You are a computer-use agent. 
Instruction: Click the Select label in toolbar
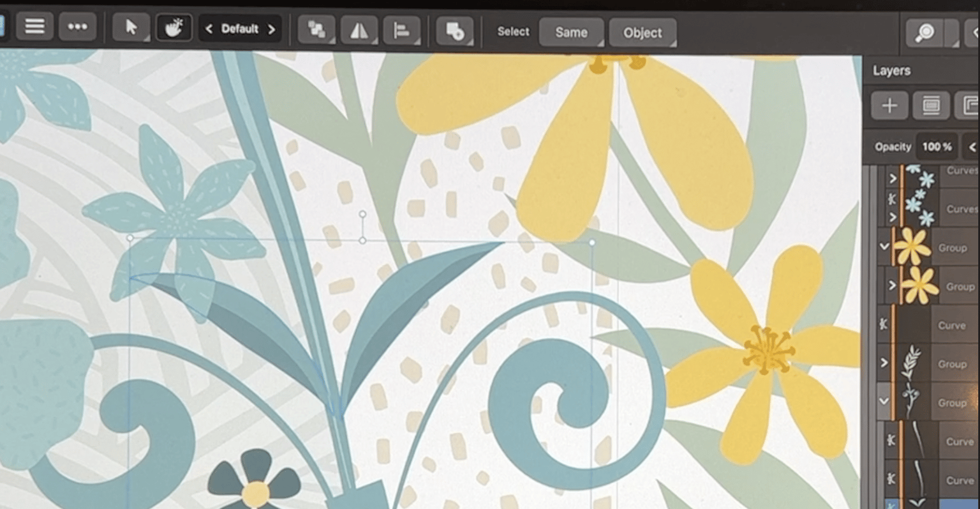pos(513,31)
